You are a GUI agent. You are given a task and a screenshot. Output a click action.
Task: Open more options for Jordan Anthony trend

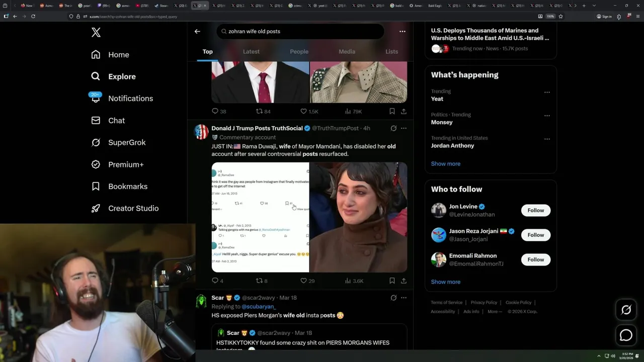click(547, 139)
